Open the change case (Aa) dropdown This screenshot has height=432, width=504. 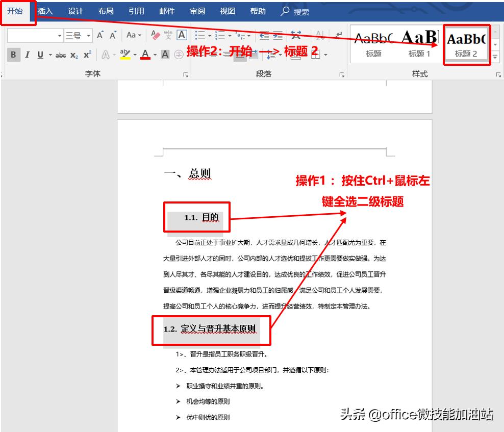[x=139, y=35]
